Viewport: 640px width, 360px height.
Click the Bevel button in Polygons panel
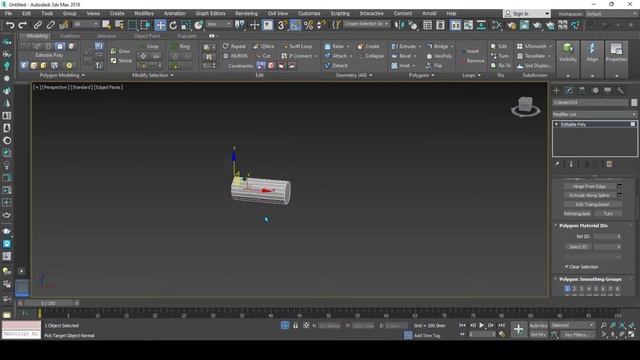pyautogui.click(x=402, y=56)
